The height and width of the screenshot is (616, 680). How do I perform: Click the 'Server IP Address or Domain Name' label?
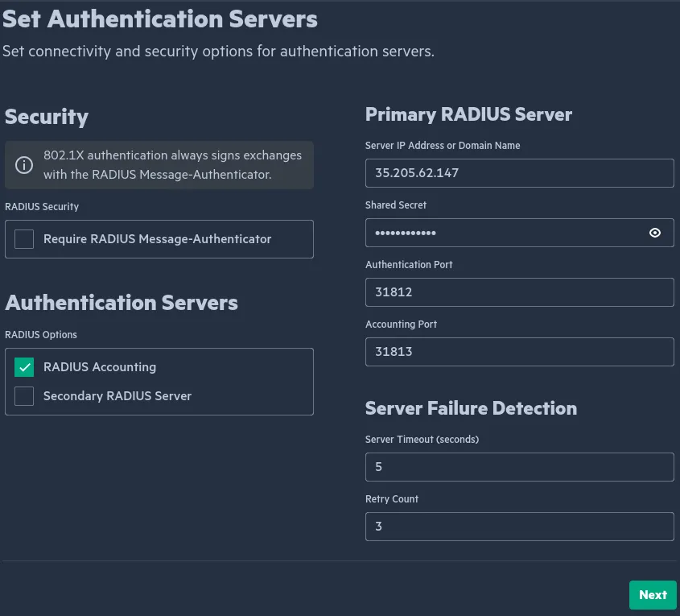(443, 146)
